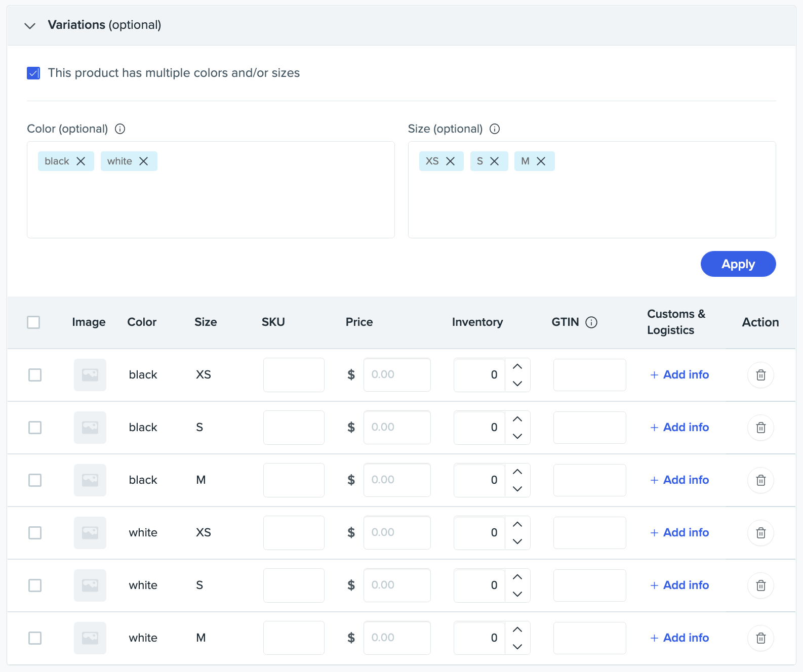Increase inventory for black XS variation

517,367
